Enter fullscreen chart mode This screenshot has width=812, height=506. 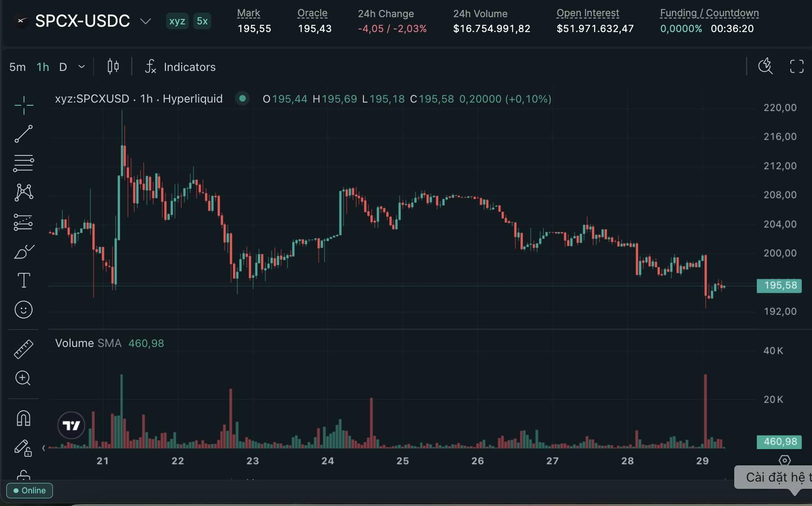tap(797, 66)
